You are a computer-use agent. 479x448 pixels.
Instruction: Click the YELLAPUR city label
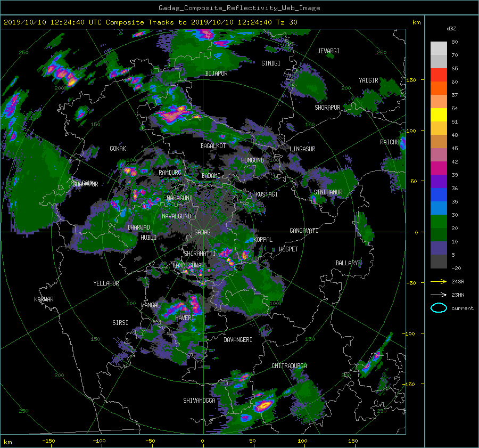coord(106,283)
